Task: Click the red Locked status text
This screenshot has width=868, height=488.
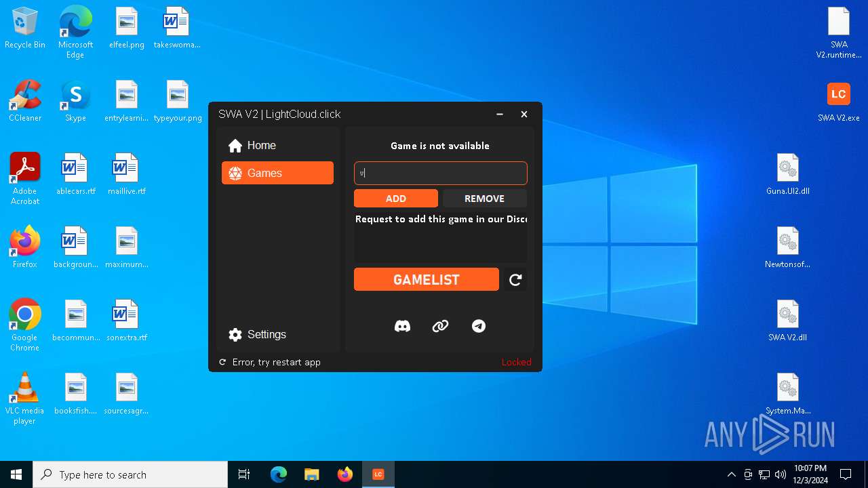Action: click(x=516, y=362)
